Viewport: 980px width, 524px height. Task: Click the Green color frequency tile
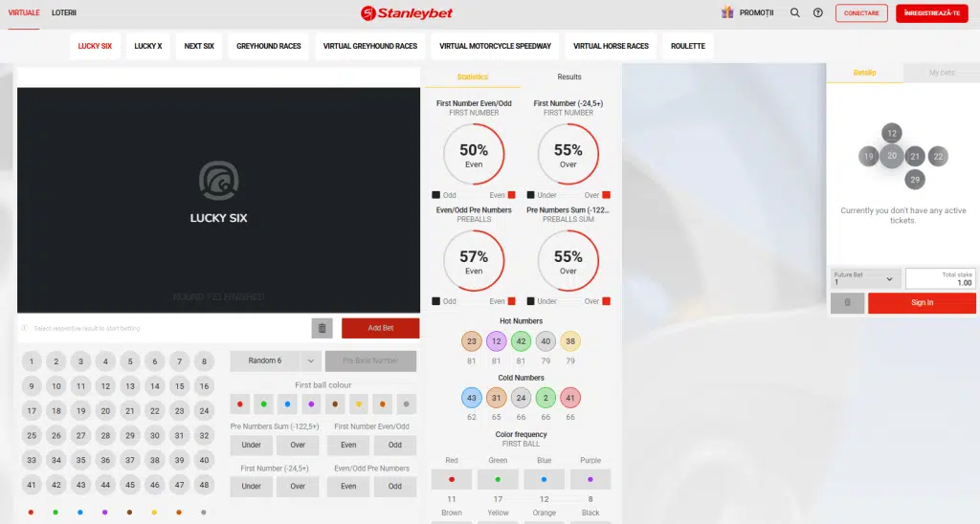tap(498, 480)
